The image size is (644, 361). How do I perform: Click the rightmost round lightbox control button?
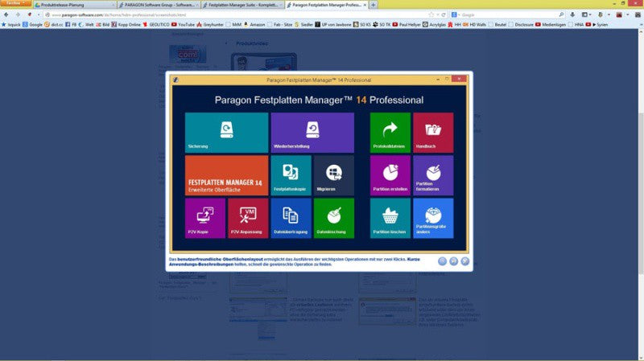click(465, 261)
